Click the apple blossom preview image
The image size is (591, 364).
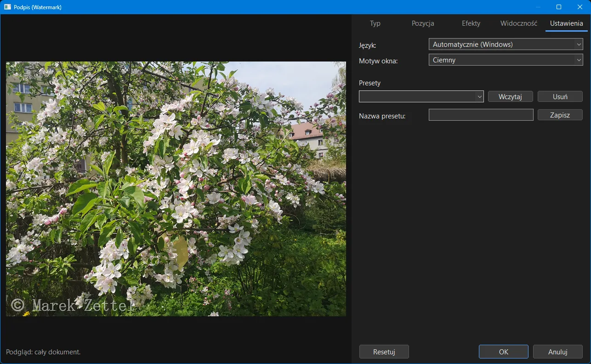[176, 189]
